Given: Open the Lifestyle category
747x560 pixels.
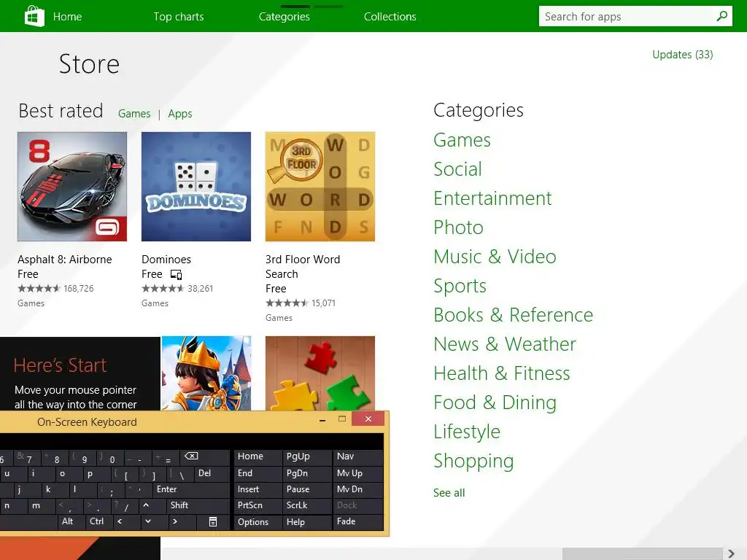Looking at the screenshot, I should point(467,432).
